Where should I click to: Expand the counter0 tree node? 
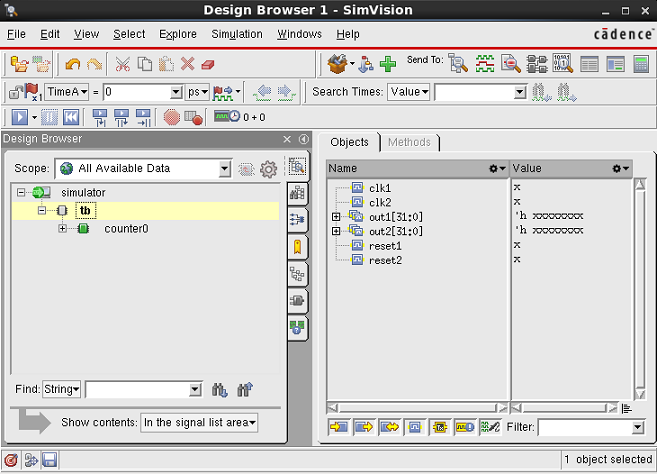pos(62,228)
